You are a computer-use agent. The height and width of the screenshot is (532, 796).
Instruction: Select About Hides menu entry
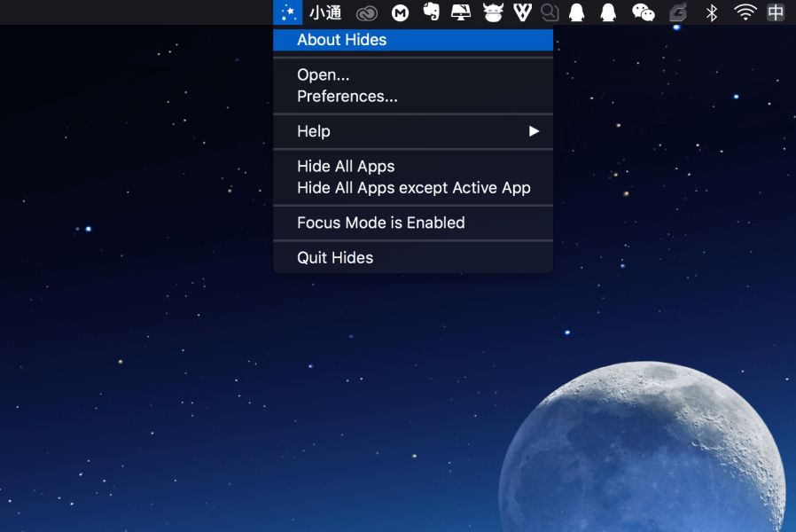pos(413,40)
